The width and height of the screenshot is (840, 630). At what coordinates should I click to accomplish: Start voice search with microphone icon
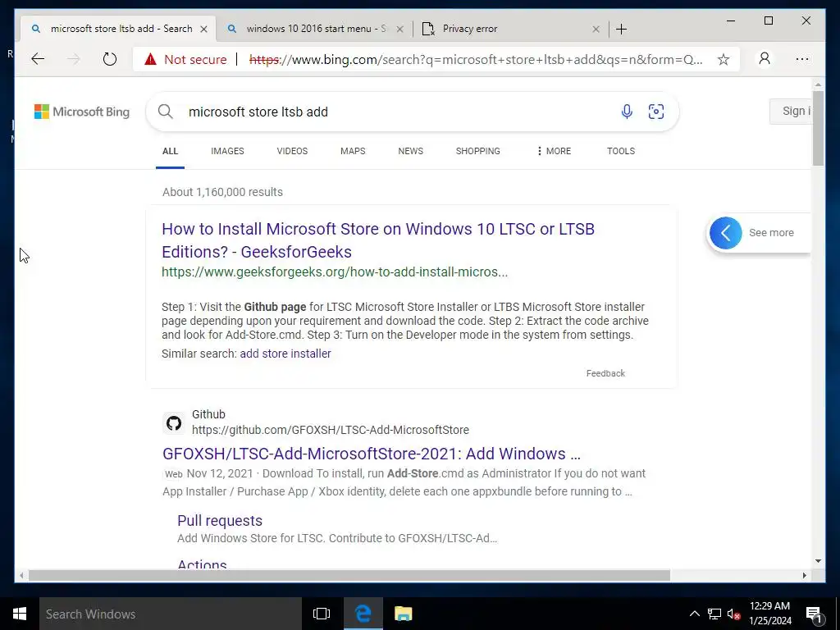(627, 112)
